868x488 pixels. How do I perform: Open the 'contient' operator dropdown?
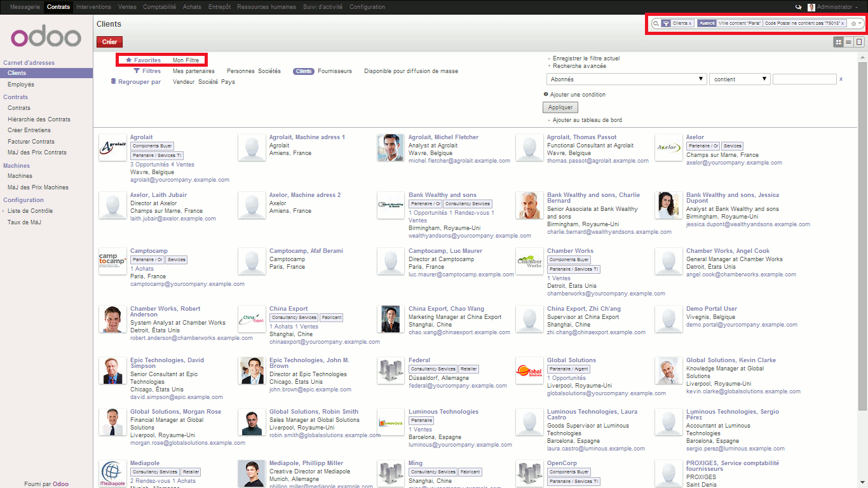pyautogui.click(x=740, y=79)
